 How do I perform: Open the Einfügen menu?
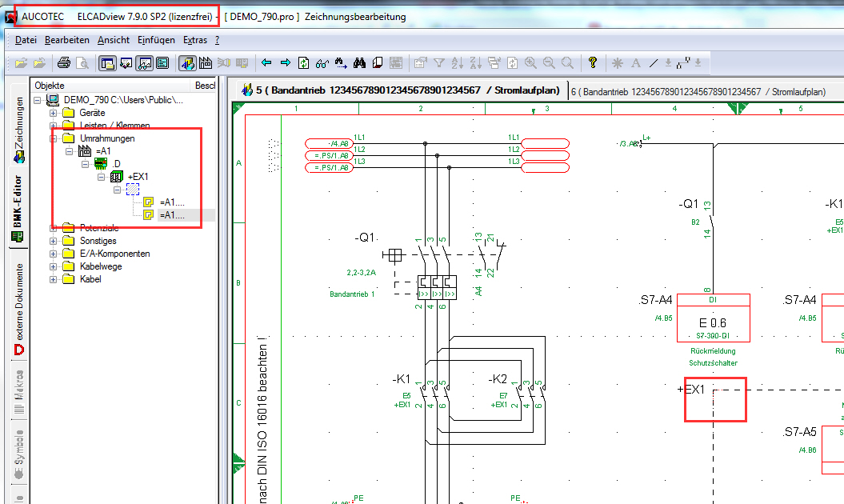point(156,40)
